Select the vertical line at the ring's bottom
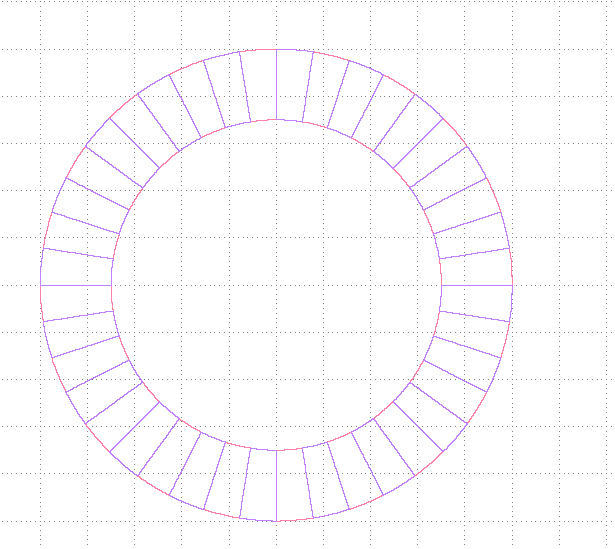This screenshot has height=549, width=615. click(277, 486)
